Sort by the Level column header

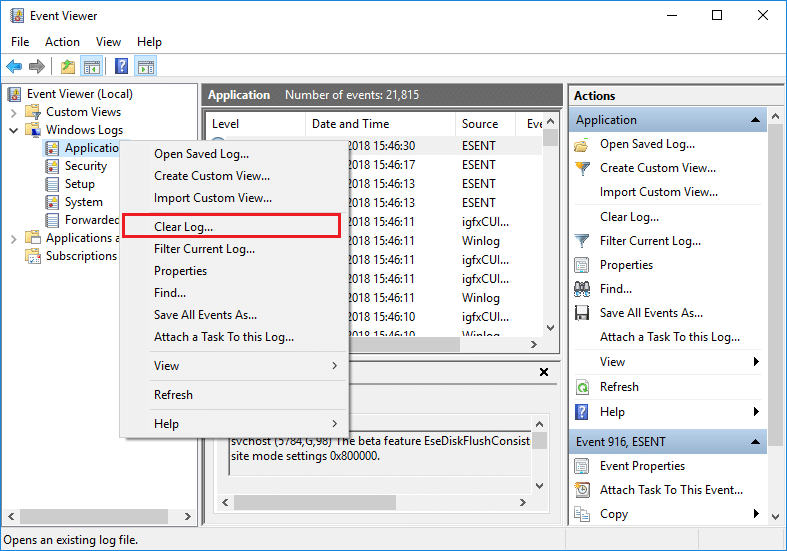click(x=255, y=124)
